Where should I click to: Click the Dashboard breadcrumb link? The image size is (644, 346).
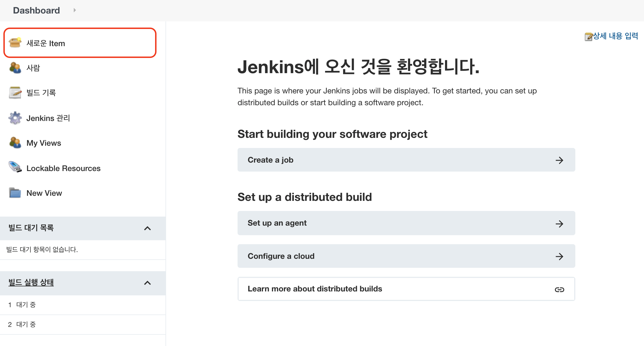[37, 10]
